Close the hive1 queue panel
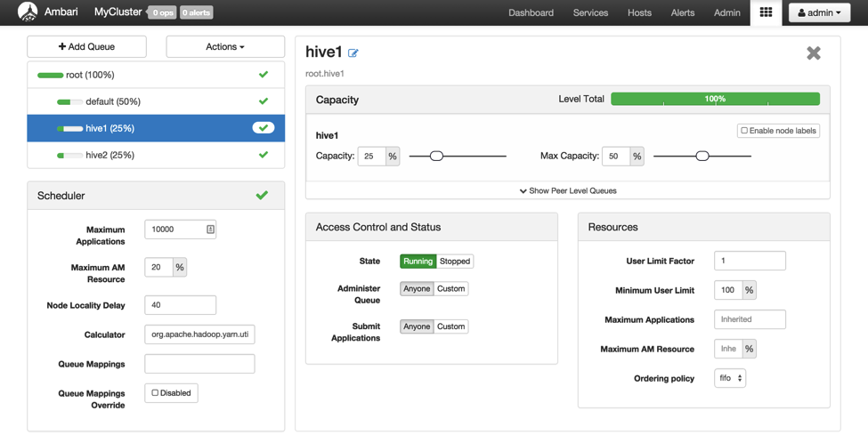The image size is (868, 443). (813, 53)
